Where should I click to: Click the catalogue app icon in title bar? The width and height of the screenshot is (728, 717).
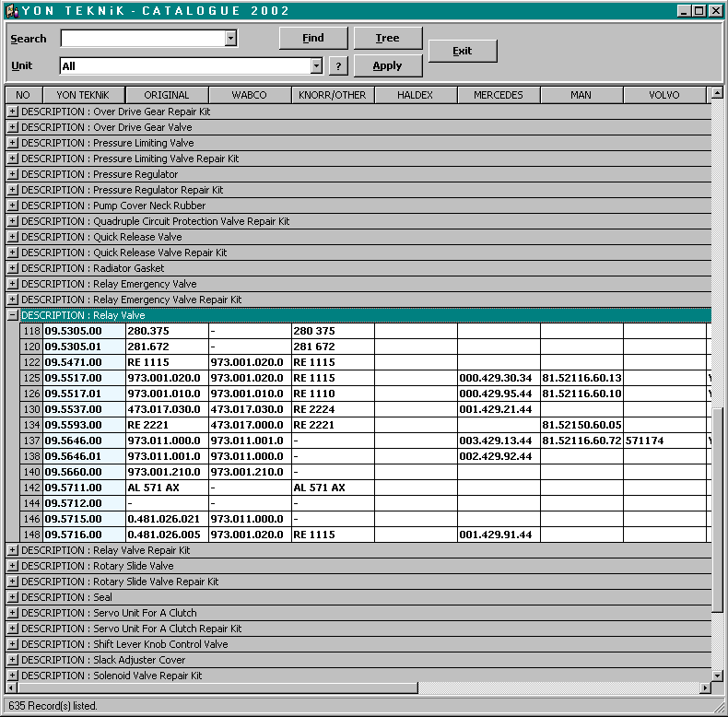pos(12,11)
